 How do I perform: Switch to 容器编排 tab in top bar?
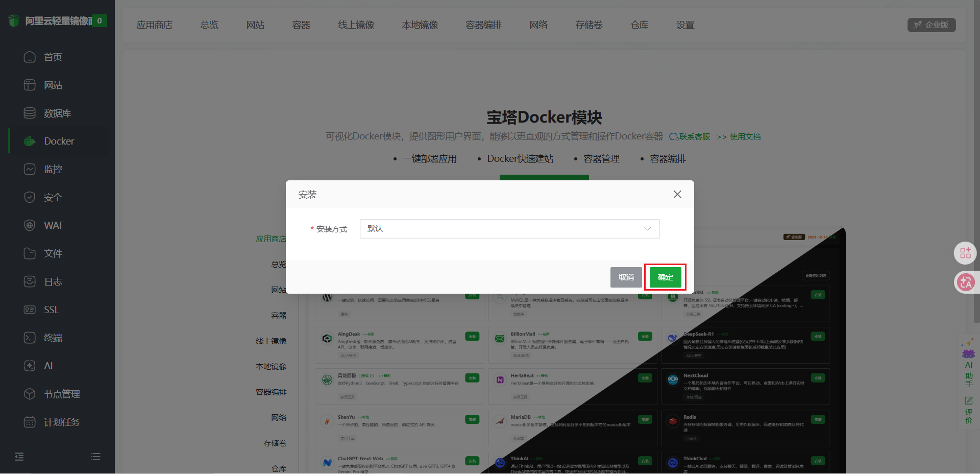pos(484,25)
